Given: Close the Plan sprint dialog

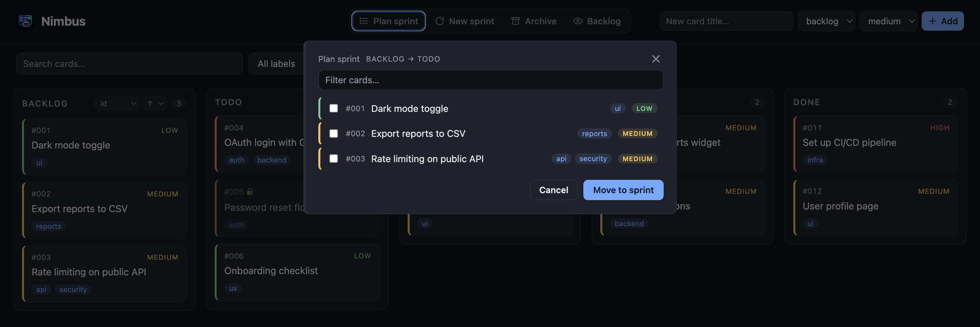Looking at the screenshot, I should 655,59.
